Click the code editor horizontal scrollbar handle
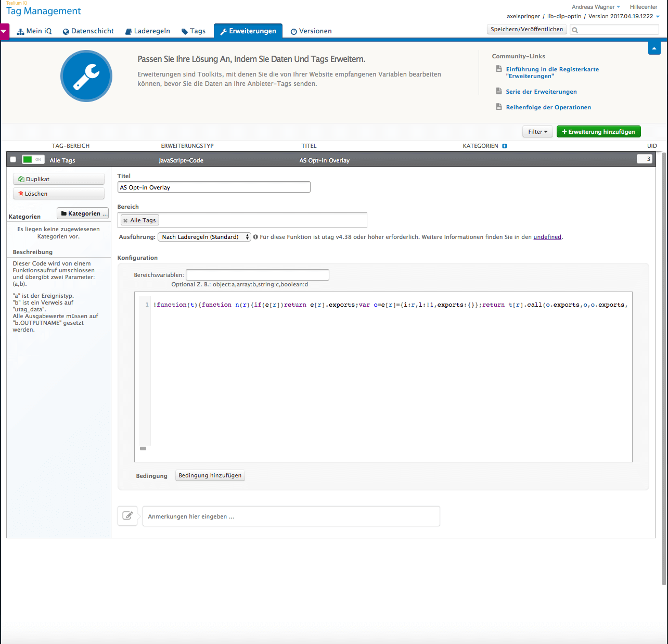Screen dimensions: 668x644 pyautogui.click(x=143, y=448)
